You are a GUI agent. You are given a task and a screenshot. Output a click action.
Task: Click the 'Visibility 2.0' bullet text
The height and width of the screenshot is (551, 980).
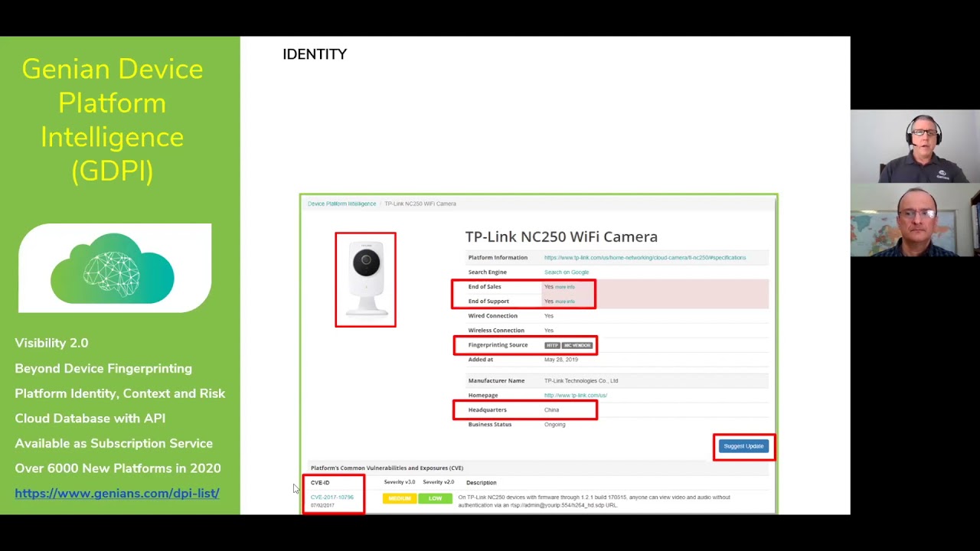click(x=51, y=343)
